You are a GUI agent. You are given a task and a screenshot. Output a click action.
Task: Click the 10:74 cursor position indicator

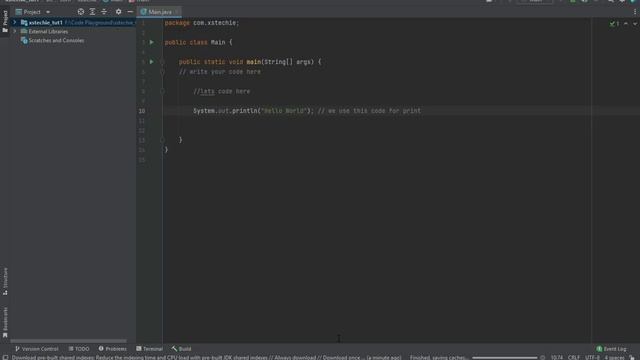click(556, 357)
